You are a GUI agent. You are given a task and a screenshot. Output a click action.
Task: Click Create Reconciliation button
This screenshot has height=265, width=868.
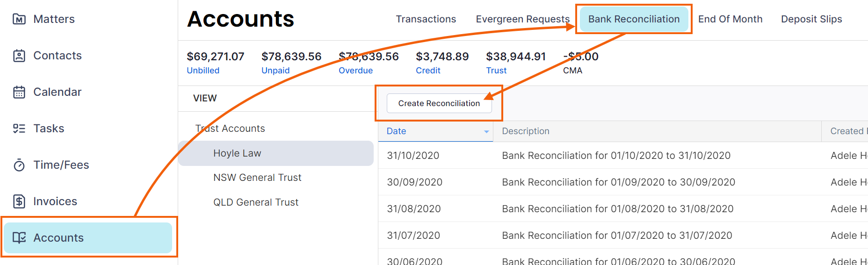(439, 103)
